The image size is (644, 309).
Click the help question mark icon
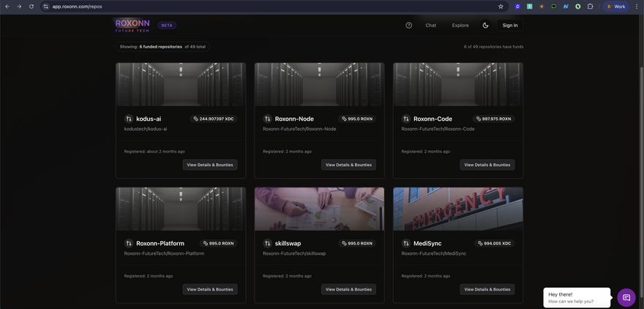(408, 25)
